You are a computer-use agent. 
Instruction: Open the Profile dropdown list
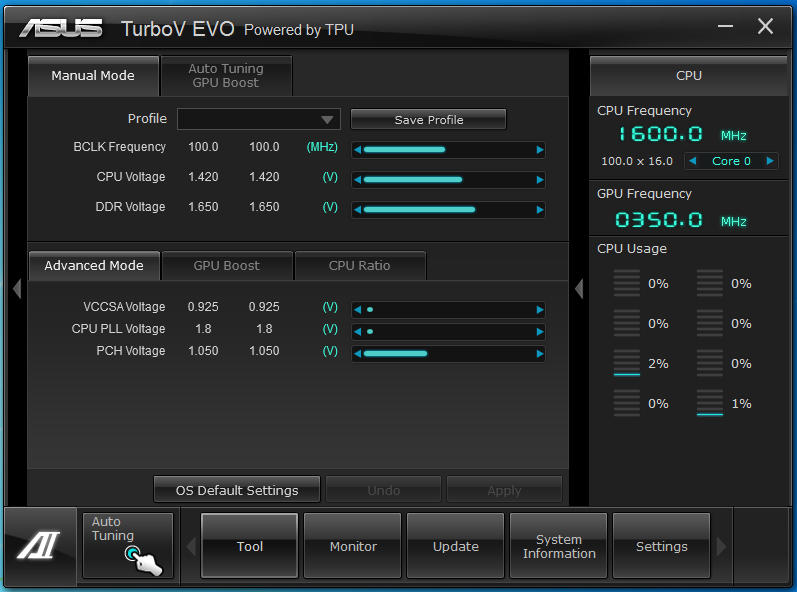tap(259, 119)
